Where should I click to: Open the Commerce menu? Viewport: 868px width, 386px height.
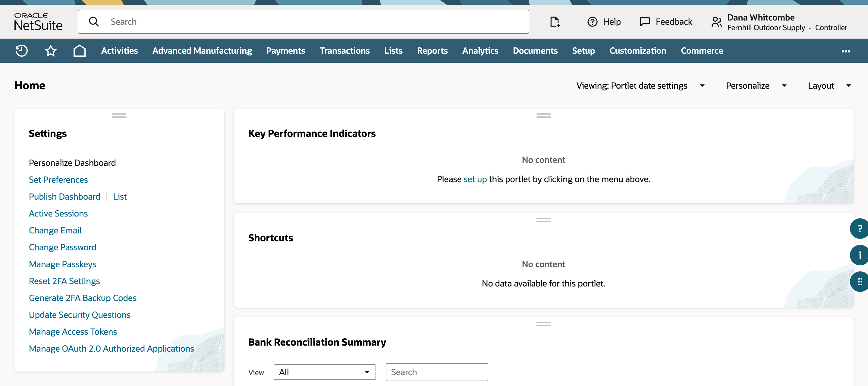(x=702, y=51)
